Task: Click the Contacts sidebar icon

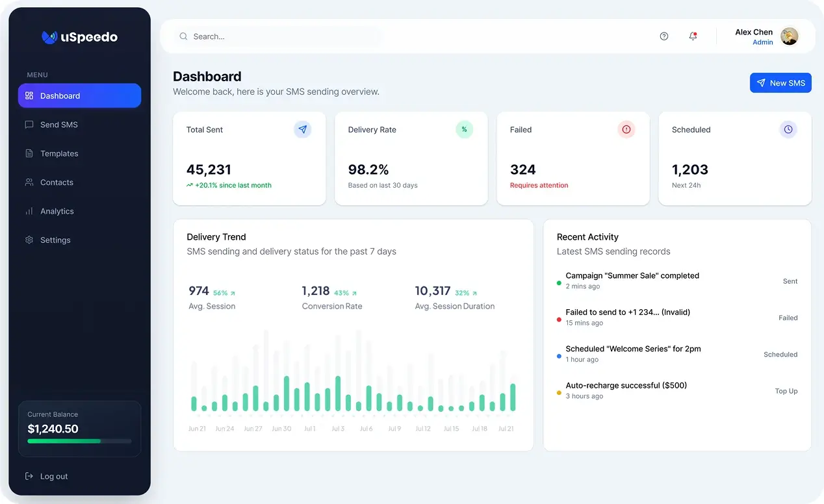Action: (x=29, y=183)
